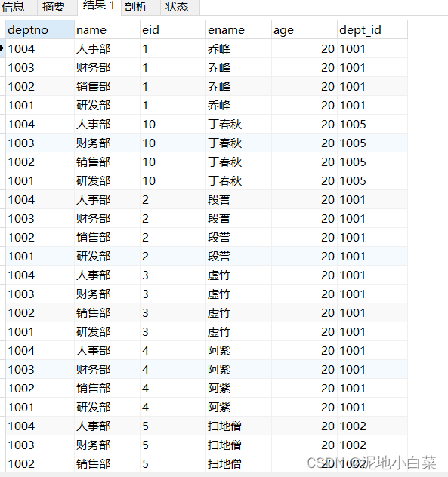The width and height of the screenshot is (448, 477).
Task: Switch to the 信息 tab
Action: point(17,7)
